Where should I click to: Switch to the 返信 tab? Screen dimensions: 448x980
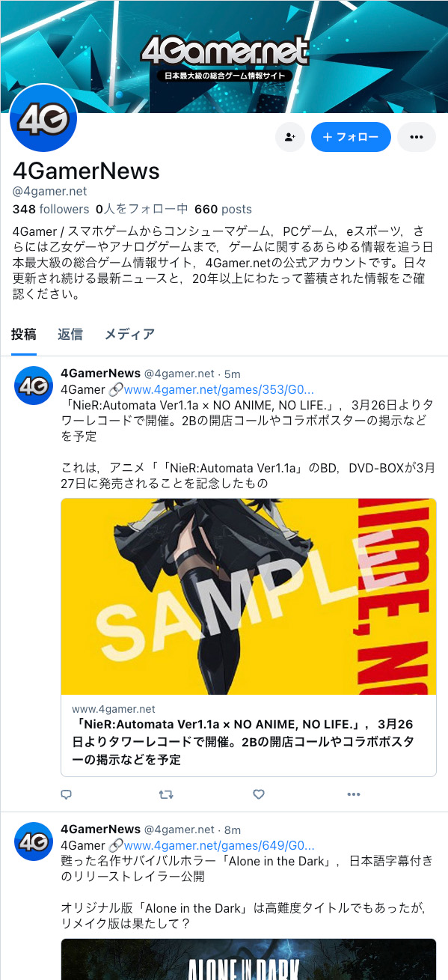tap(70, 335)
